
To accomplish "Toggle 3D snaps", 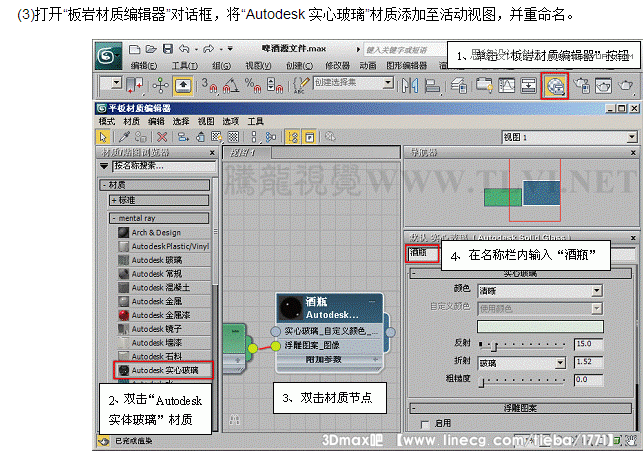I will 209,85.
